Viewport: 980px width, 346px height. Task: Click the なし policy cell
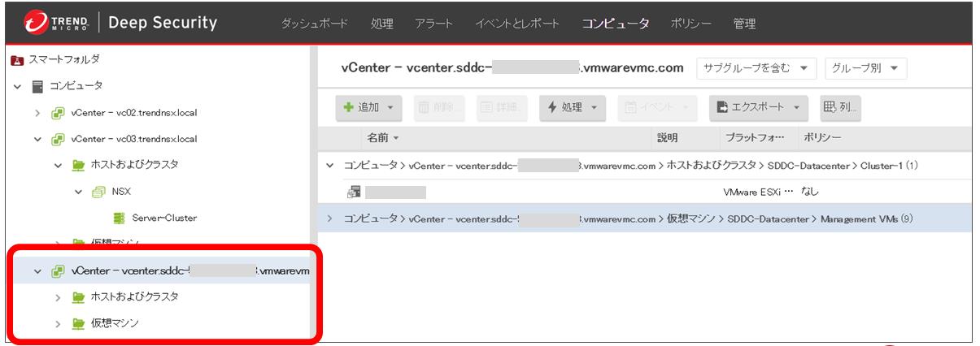pyautogui.click(x=811, y=192)
